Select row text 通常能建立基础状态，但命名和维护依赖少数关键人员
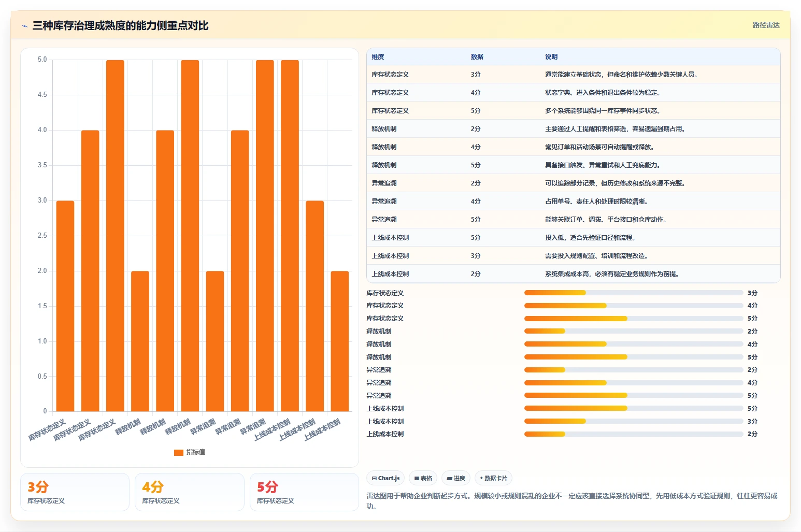 click(x=622, y=75)
